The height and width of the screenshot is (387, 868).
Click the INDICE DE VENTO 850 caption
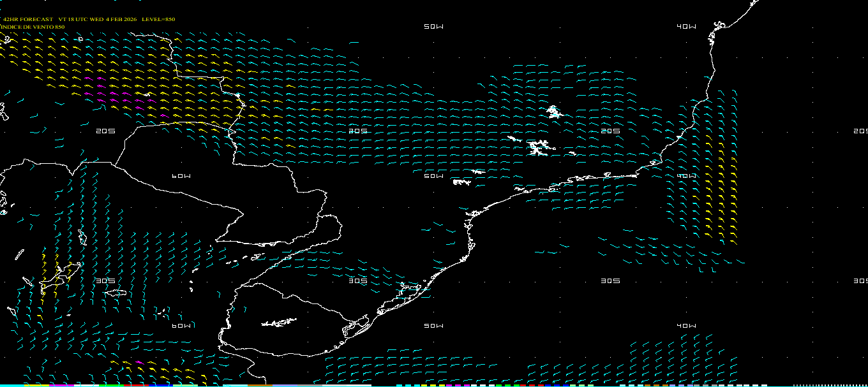coord(33,27)
